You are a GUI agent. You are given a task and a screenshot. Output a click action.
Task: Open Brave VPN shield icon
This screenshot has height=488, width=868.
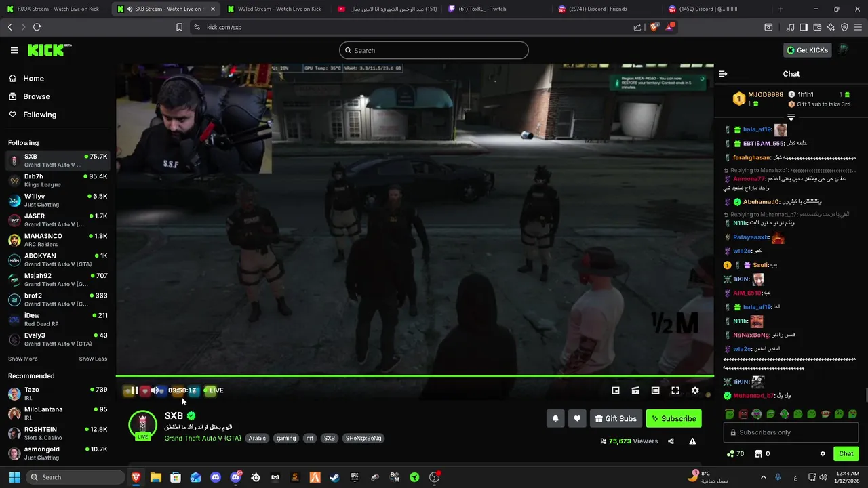(x=844, y=27)
